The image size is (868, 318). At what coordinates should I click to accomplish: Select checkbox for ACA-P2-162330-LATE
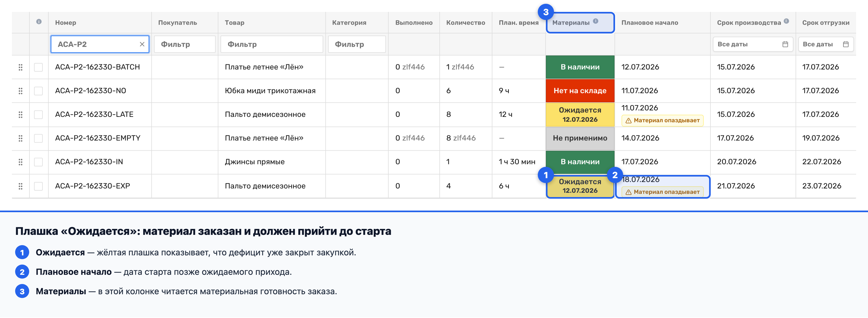pyautogui.click(x=38, y=115)
